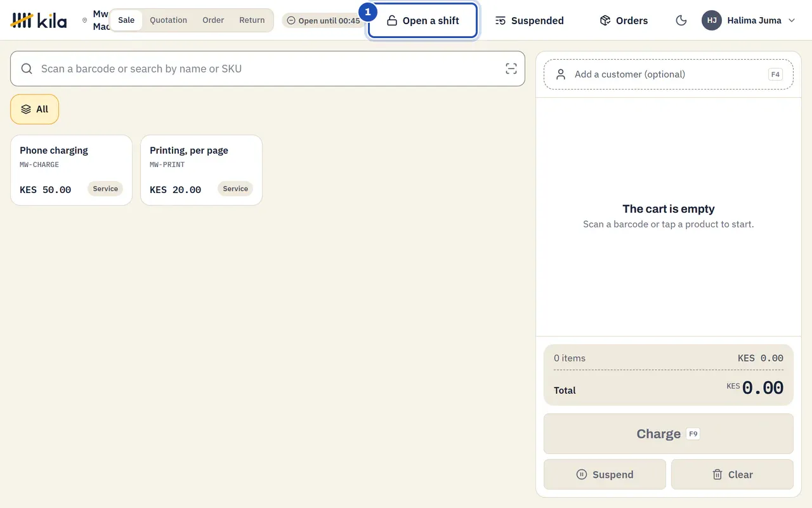Screen dimensions: 812x508
Task: Click the Service badge on Printing card
Action: [235, 189]
